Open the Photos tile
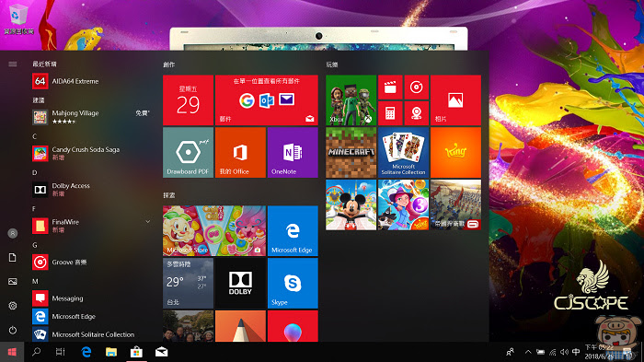The width and height of the screenshot is (644, 362). coord(455,100)
